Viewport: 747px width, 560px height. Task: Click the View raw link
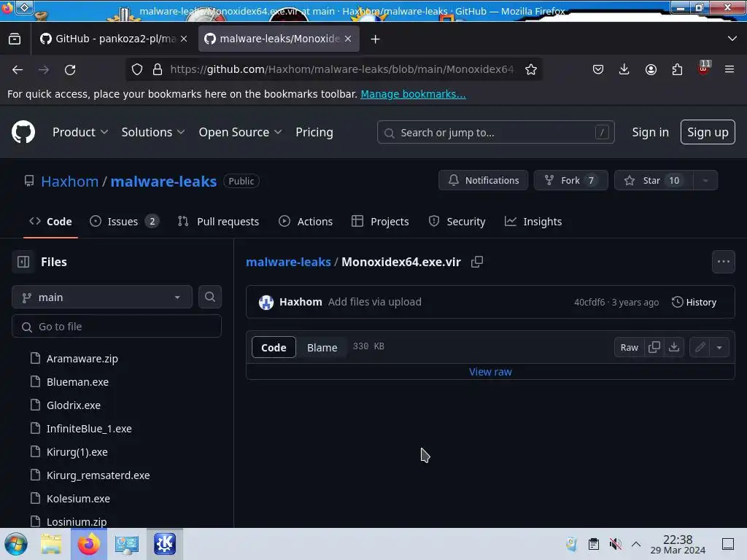tap(490, 372)
